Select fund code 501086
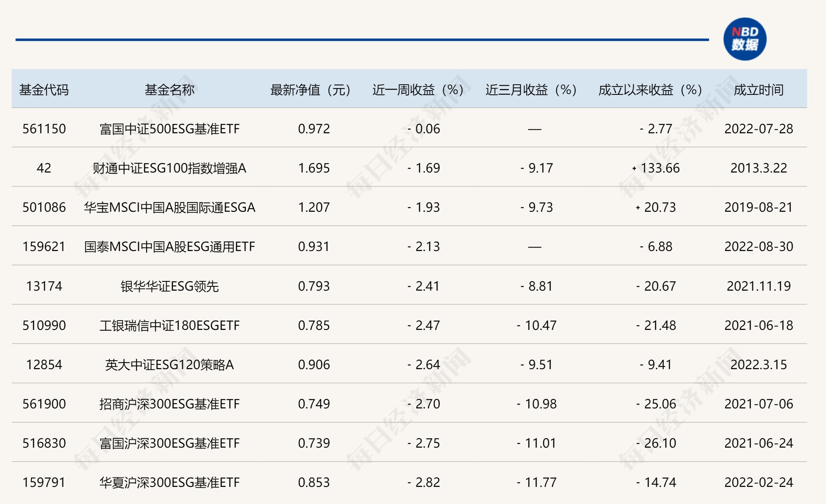826x504 pixels. coord(44,207)
